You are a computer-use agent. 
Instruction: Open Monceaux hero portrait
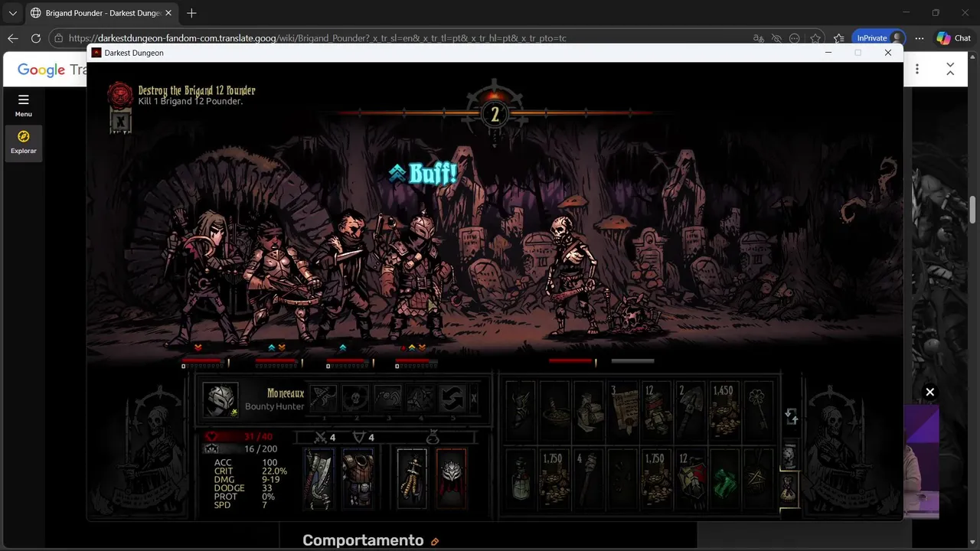pyautogui.click(x=220, y=399)
